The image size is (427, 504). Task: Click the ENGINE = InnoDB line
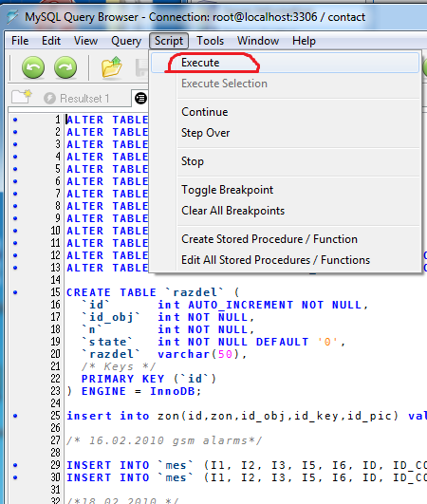coord(134,391)
